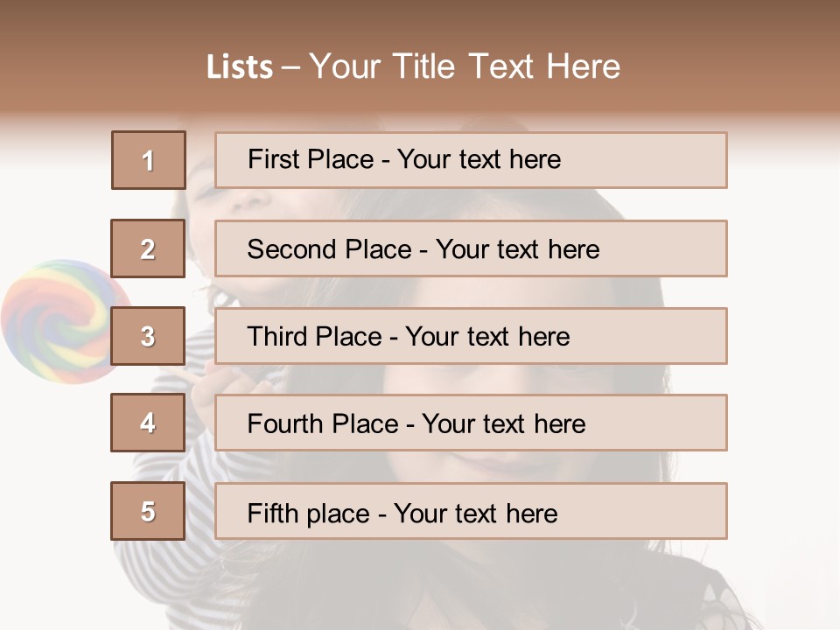Click 'Your Title Text Here' in the heading
The image size is (840, 630).
(465, 66)
